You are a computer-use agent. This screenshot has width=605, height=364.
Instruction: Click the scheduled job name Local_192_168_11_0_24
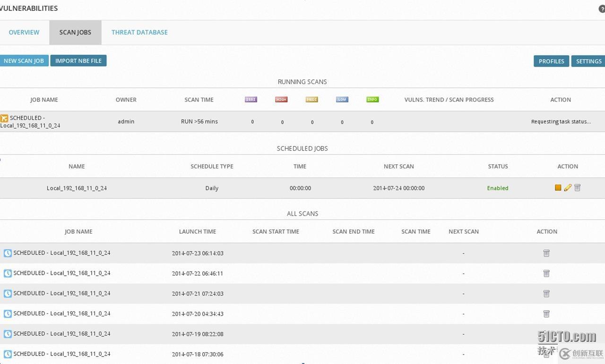point(77,188)
